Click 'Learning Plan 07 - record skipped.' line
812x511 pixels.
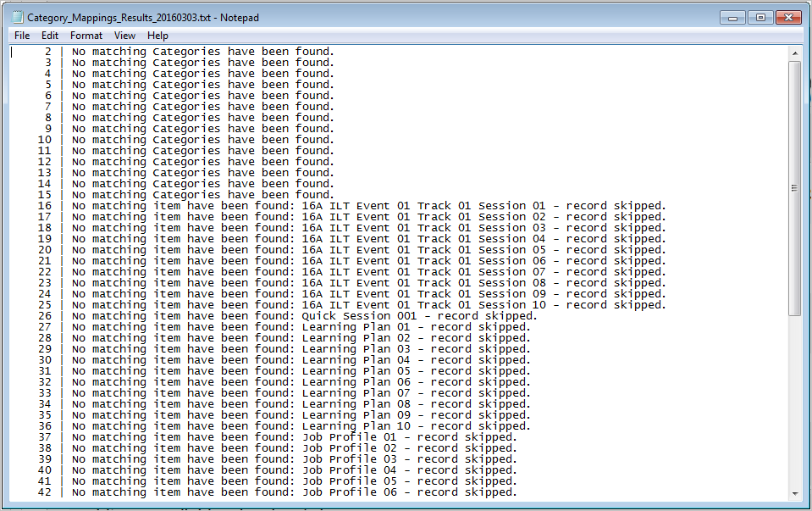coord(284,393)
